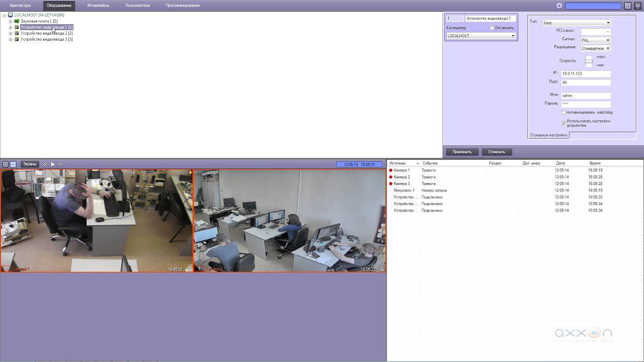Select Звуковая плата 1 [1] in tree

[x=39, y=21]
